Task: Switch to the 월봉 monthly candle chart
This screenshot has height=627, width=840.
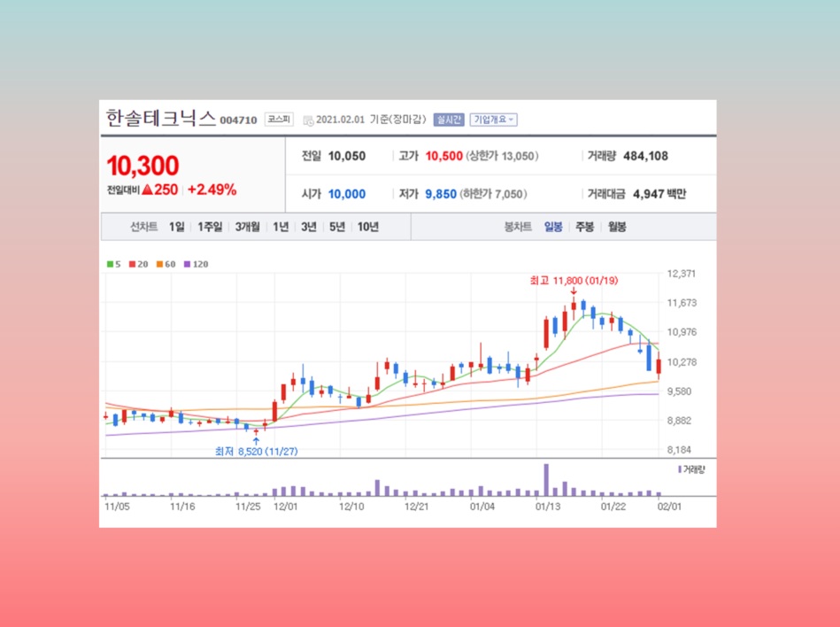Action: 617,228
